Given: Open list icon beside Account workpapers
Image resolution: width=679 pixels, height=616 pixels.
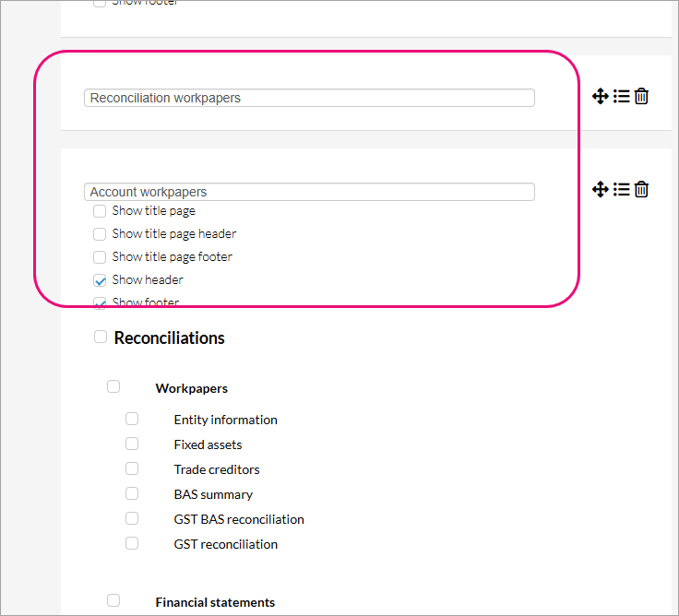Looking at the screenshot, I should (621, 189).
